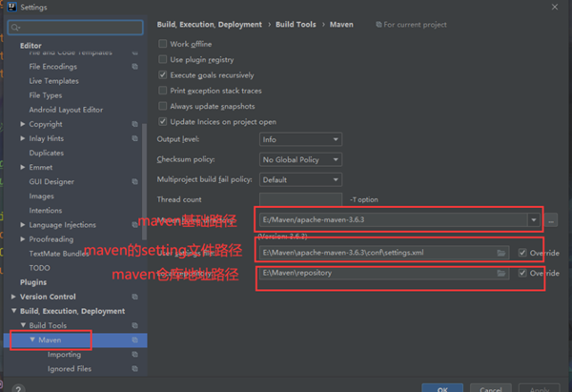Click the project-level icon beside GUI Designer
Screen dimensions: 572x392
click(x=135, y=182)
